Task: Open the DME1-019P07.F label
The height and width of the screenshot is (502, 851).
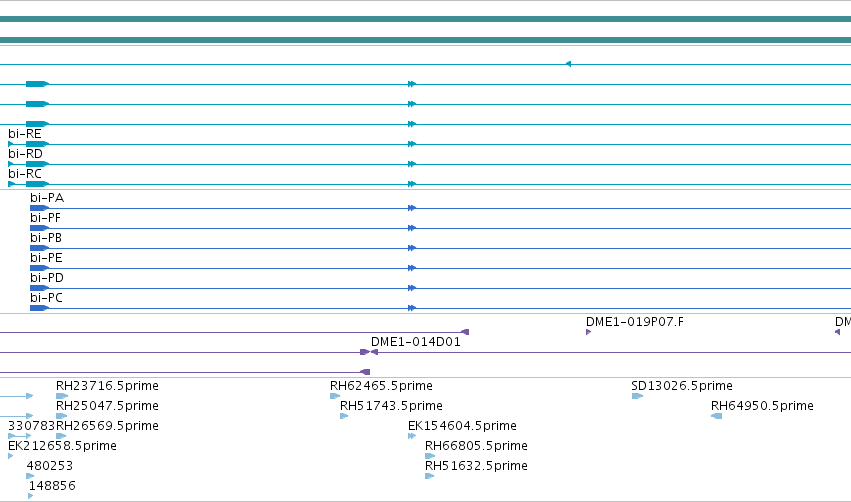Action: (634, 322)
